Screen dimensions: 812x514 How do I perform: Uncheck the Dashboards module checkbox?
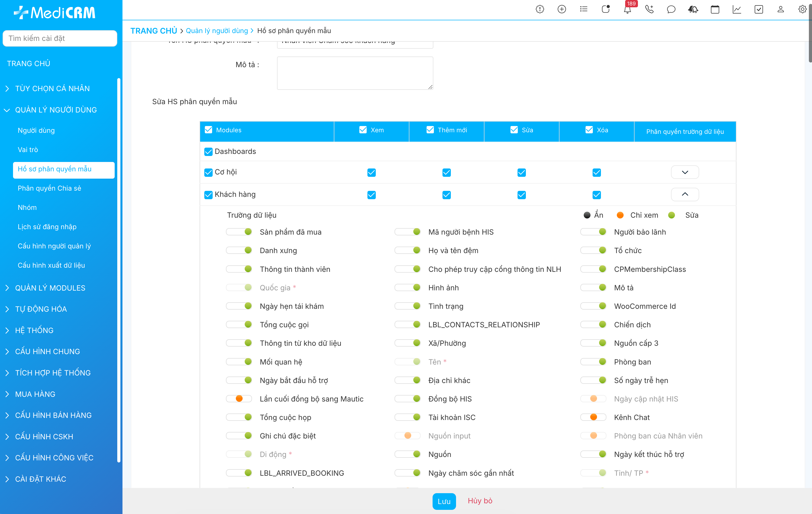(x=208, y=152)
